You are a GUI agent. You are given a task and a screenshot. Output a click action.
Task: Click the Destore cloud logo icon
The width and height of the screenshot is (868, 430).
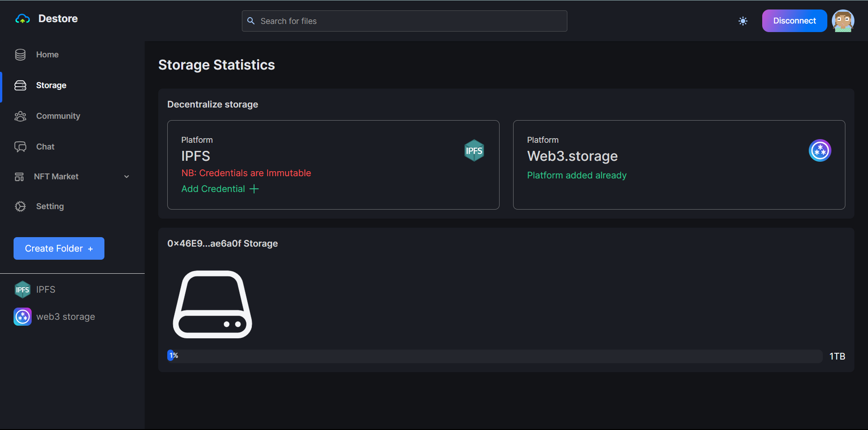(23, 19)
